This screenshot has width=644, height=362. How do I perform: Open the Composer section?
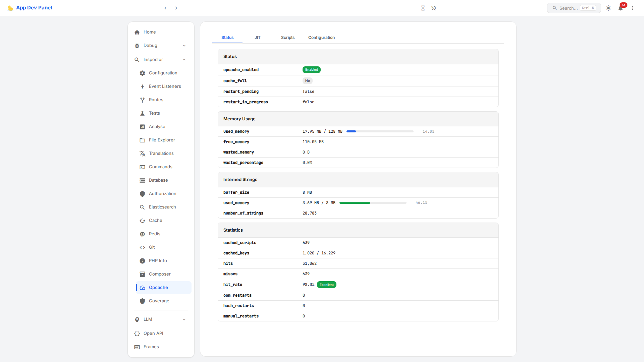coord(159,274)
